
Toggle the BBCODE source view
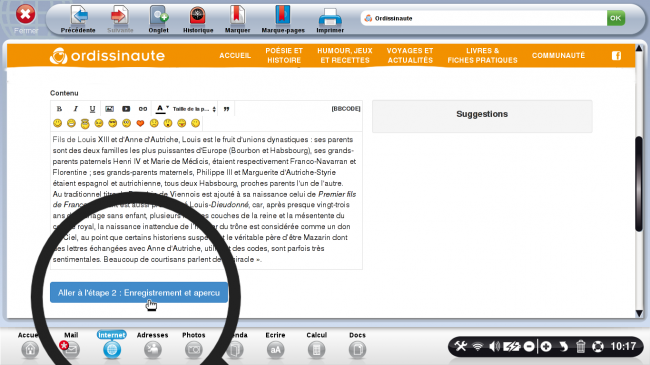click(x=346, y=109)
